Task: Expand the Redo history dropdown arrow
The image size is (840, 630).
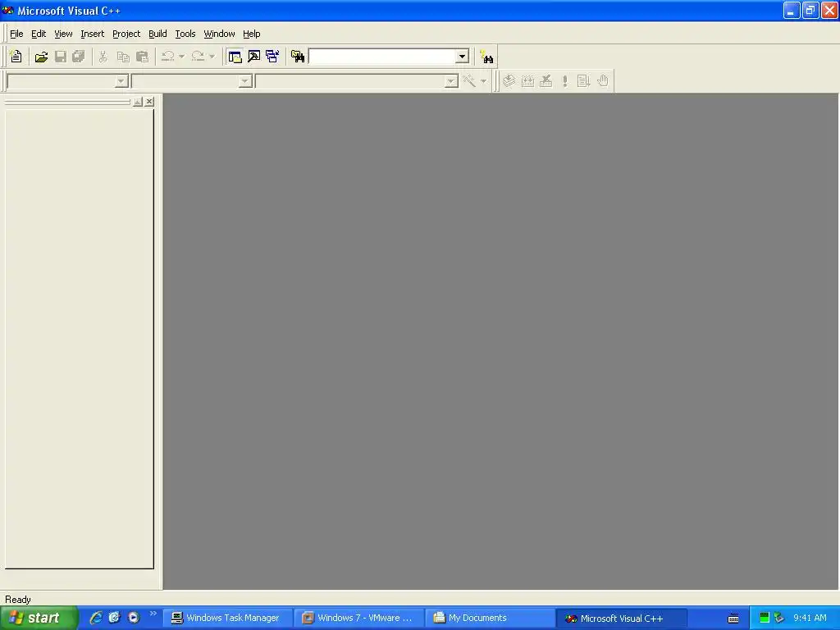Action: coord(212,57)
